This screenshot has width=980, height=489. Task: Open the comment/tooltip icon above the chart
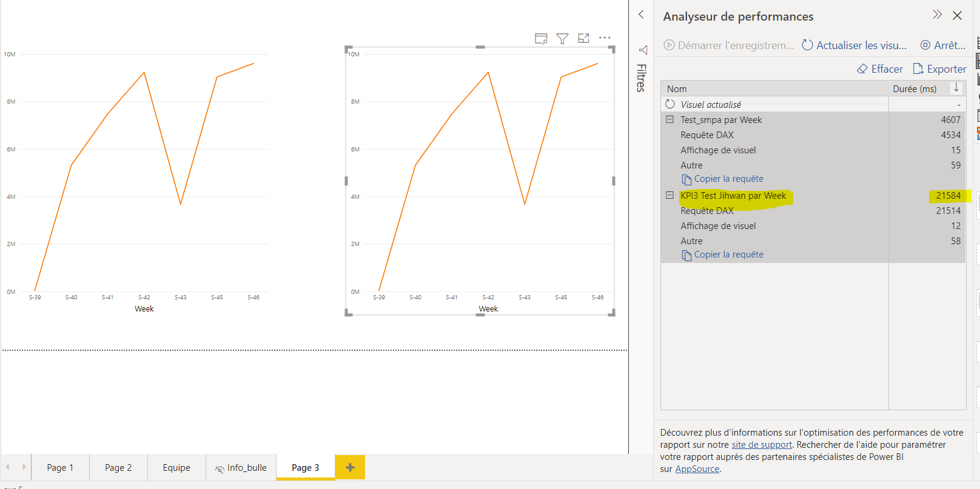click(541, 39)
